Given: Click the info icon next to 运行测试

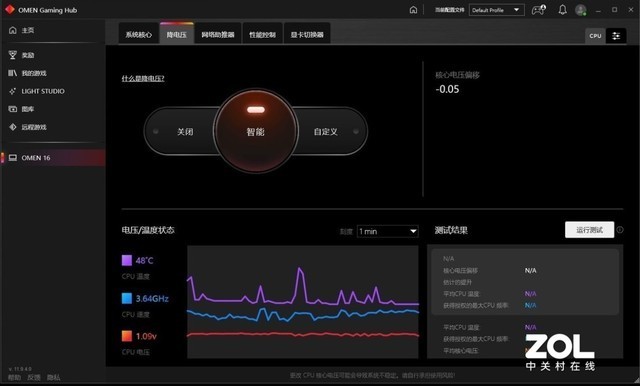Looking at the screenshot, I should click(620, 230).
